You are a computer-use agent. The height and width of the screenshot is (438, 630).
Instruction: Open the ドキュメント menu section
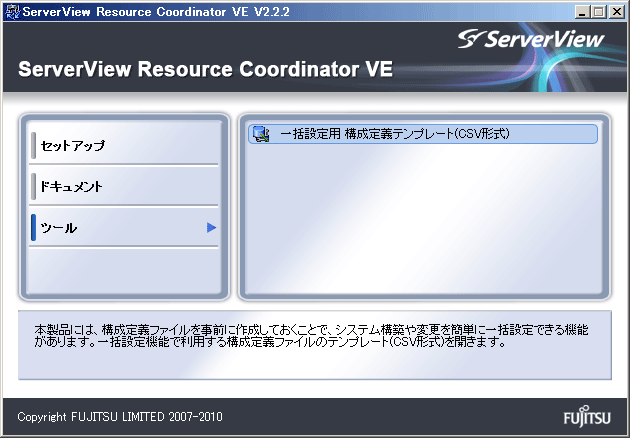coord(124,186)
